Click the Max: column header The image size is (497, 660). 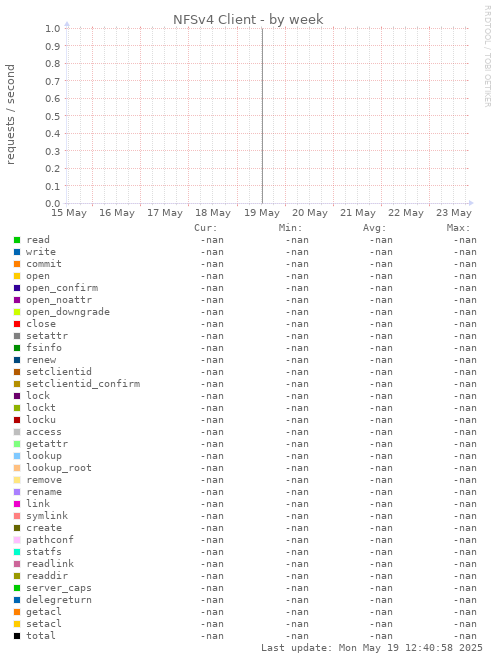[x=458, y=228]
